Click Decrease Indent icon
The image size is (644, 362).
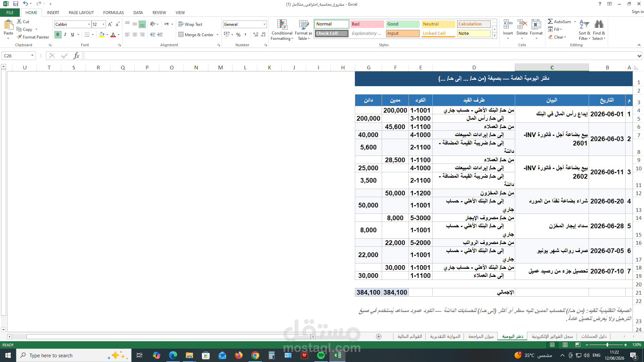click(153, 35)
